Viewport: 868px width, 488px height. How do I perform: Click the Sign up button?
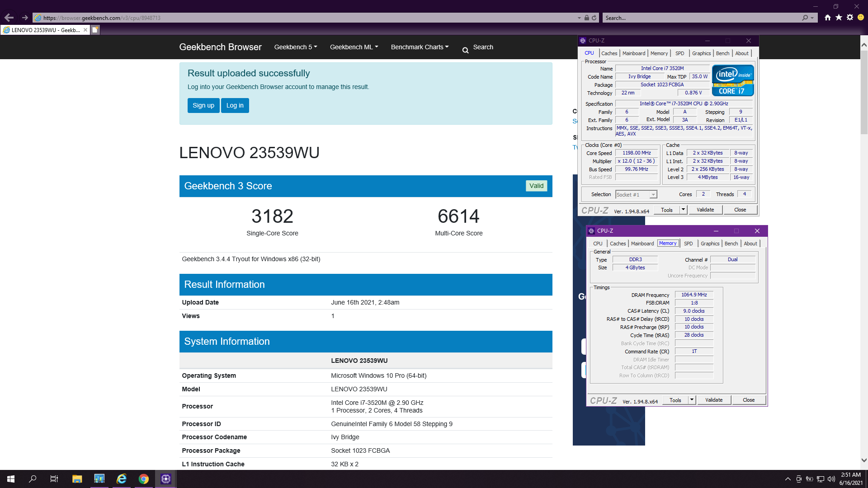(203, 105)
